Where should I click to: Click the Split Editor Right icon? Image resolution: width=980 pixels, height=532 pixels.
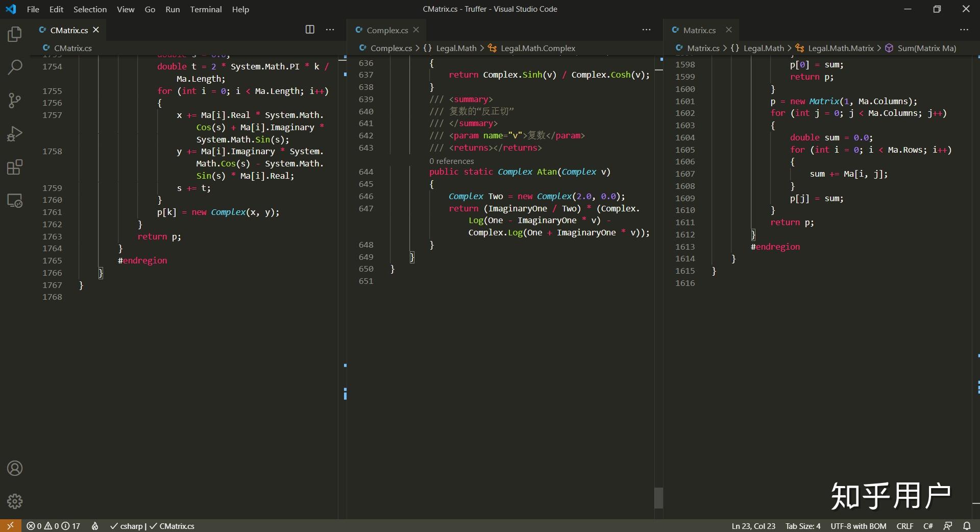pos(310,30)
